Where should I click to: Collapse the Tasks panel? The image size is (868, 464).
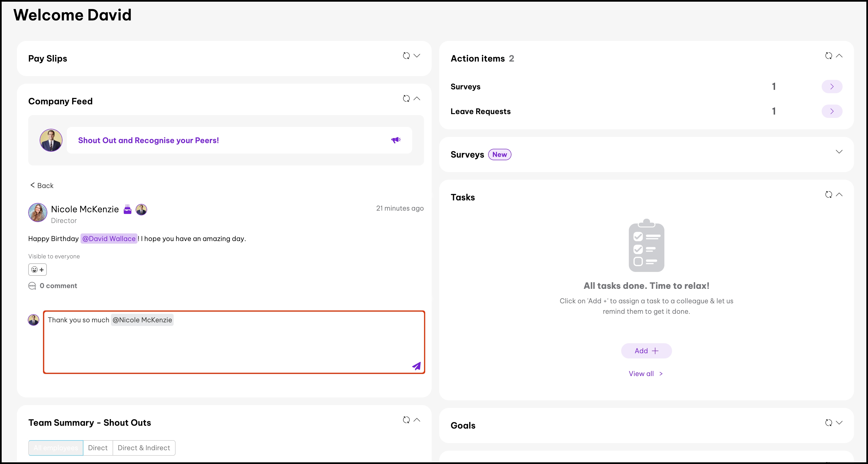[839, 195]
